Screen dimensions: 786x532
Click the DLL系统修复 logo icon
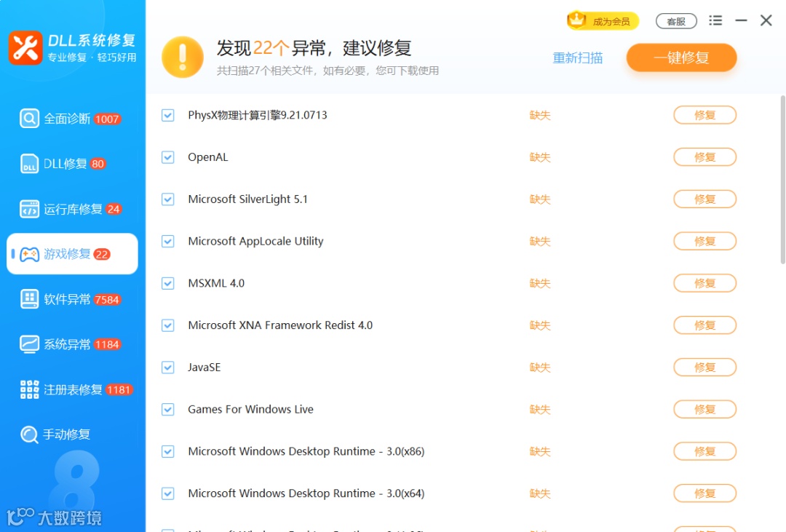tap(25, 47)
